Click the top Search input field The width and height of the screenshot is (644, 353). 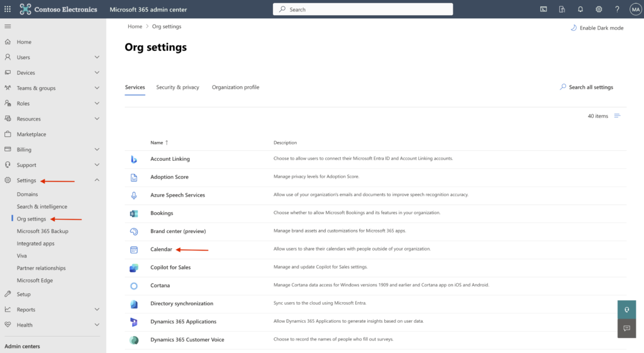363,9
